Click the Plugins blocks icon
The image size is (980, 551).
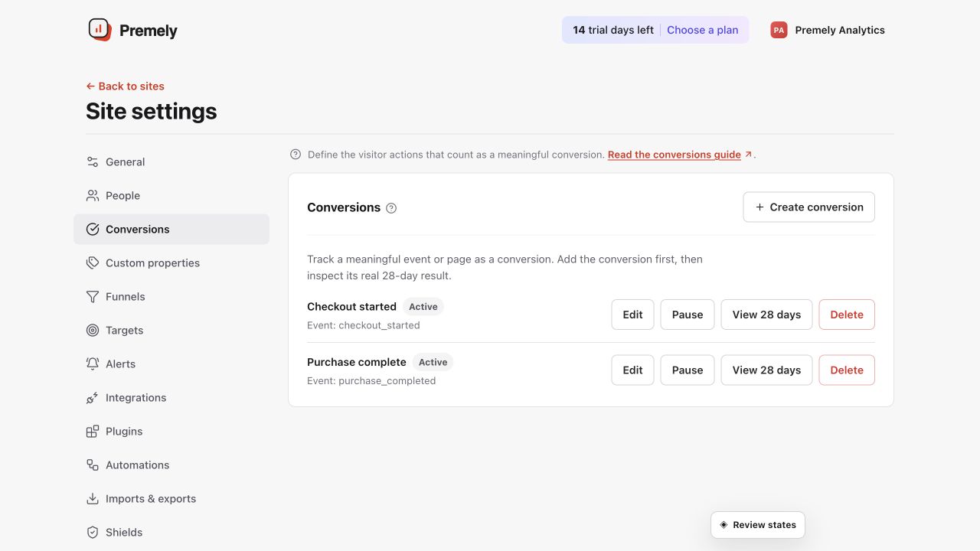tap(93, 432)
